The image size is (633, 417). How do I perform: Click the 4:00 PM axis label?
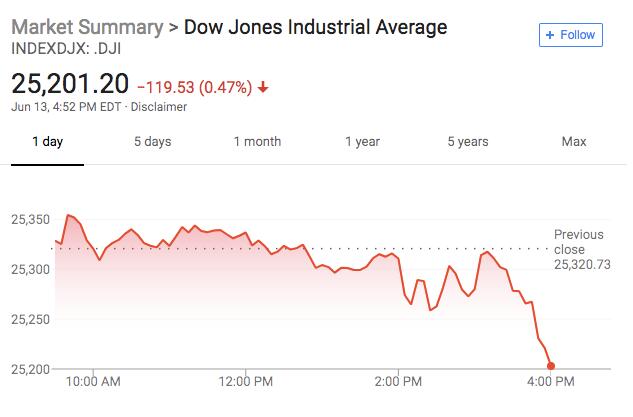coord(550,382)
